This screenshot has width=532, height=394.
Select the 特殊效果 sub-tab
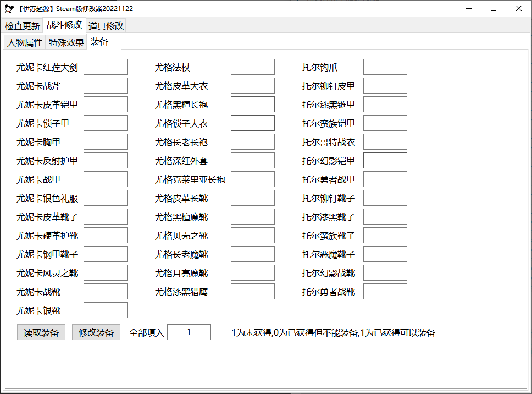(x=66, y=41)
